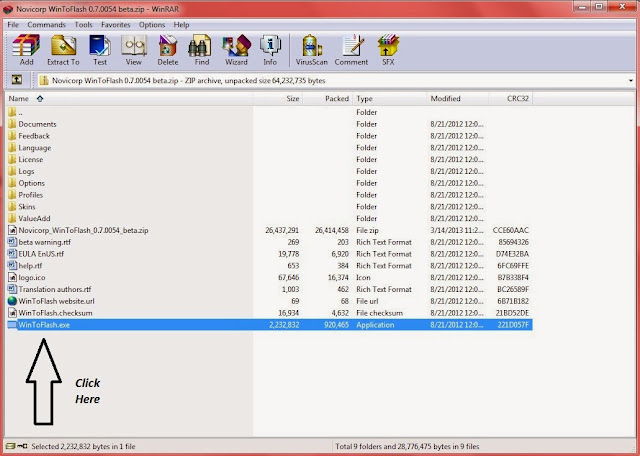
Task: Select the Skins folder
Action: [269, 207]
